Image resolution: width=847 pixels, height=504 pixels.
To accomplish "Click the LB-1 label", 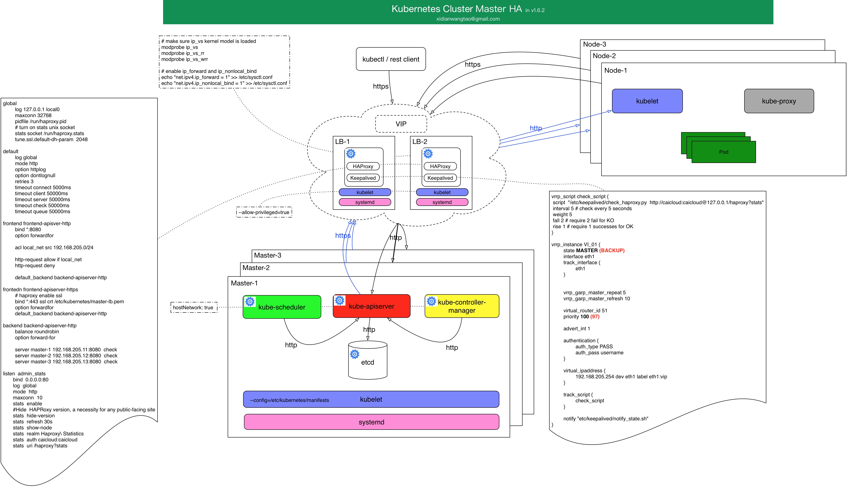I will 342,142.
